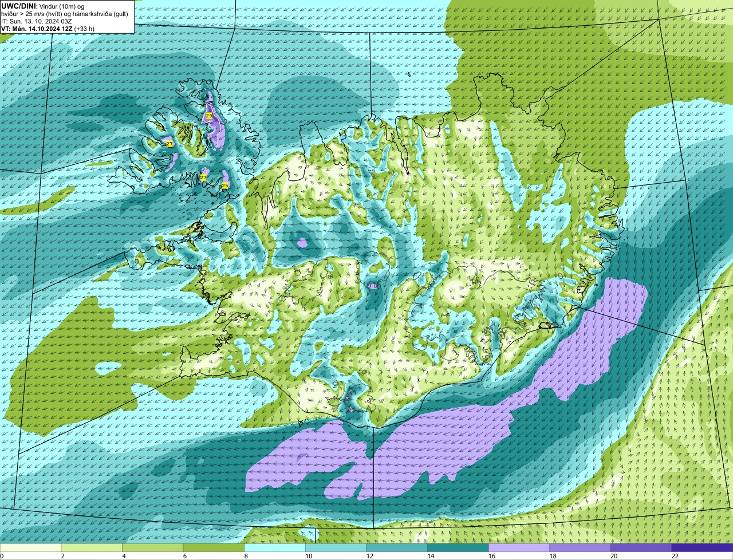Click the legend scale label '4'

tap(123, 556)
